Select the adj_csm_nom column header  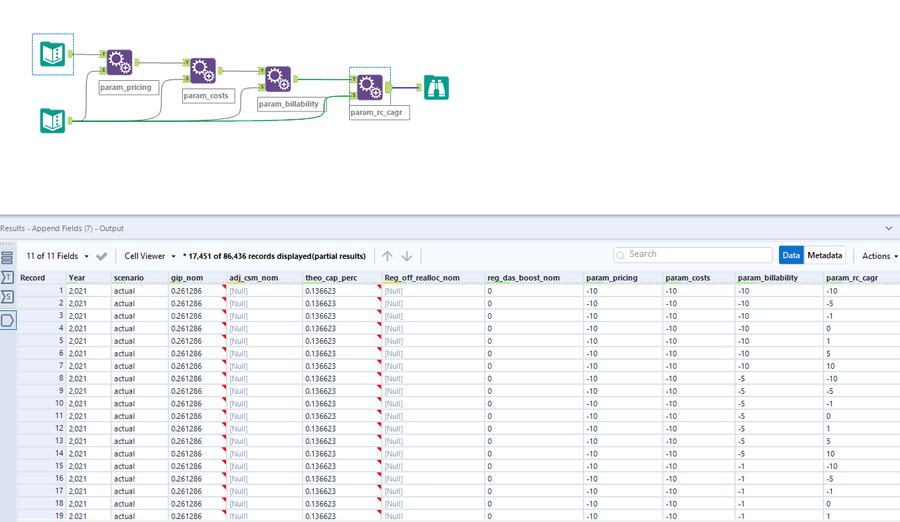(265, 278)
